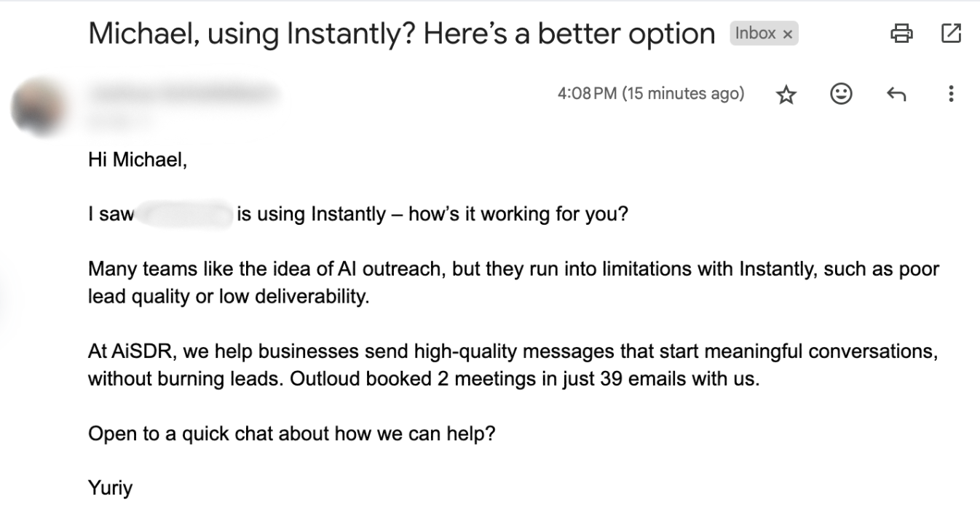This screenshot has width=980, height=515.
Task: Open the email in a new window
Action: point(951,33)
